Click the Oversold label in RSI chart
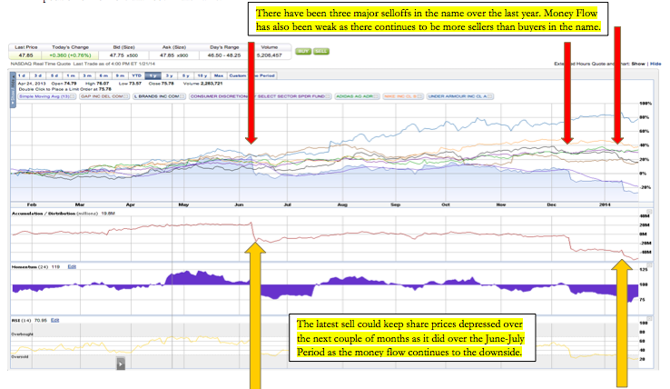Screen dimensions: 670x389 [x=20, y=356]
